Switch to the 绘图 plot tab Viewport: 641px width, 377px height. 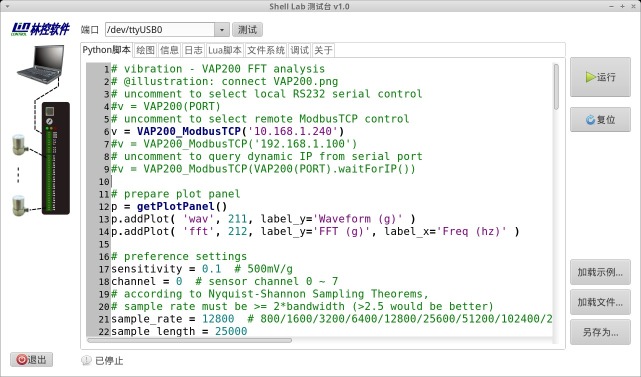(146, 50)
